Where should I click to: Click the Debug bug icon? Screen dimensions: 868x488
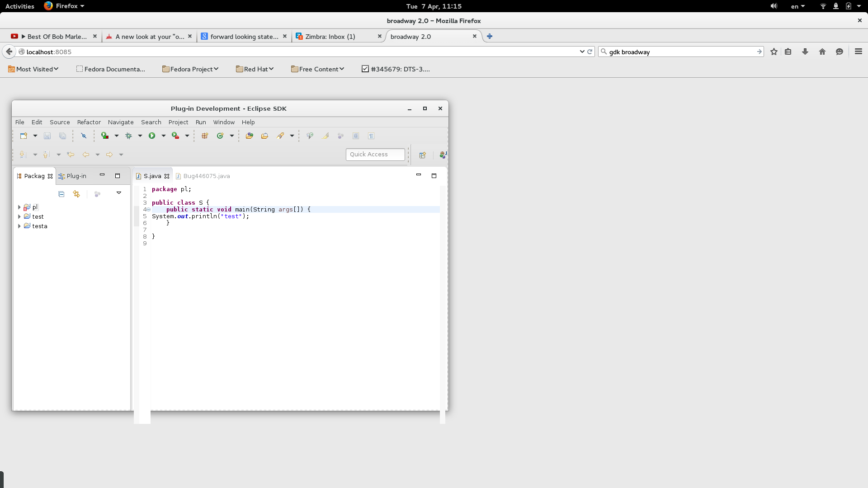[x=129, y=136]
